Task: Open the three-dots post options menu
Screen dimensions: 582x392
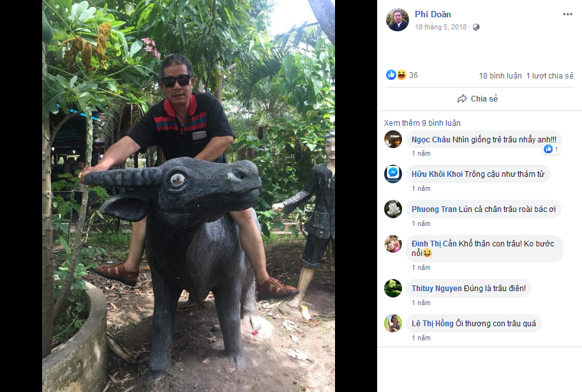Action: pyautogui.click(x=567, y=14)
